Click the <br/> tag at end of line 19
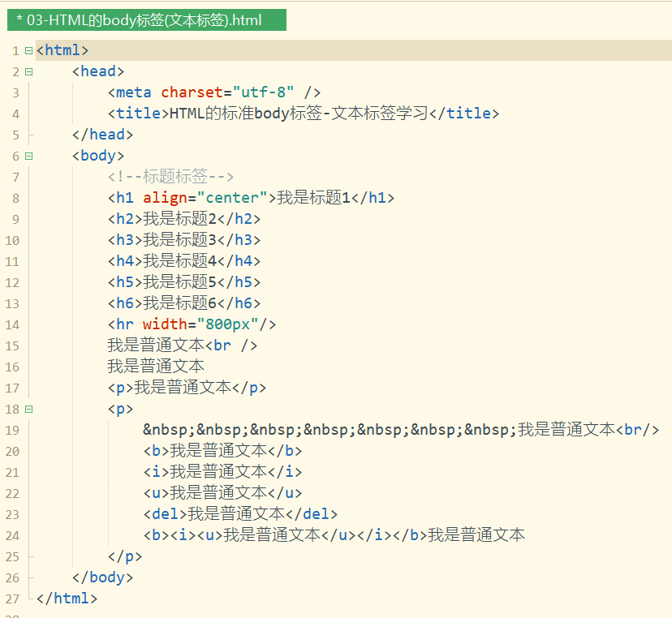672x618 pixels. tap(638, 429)
